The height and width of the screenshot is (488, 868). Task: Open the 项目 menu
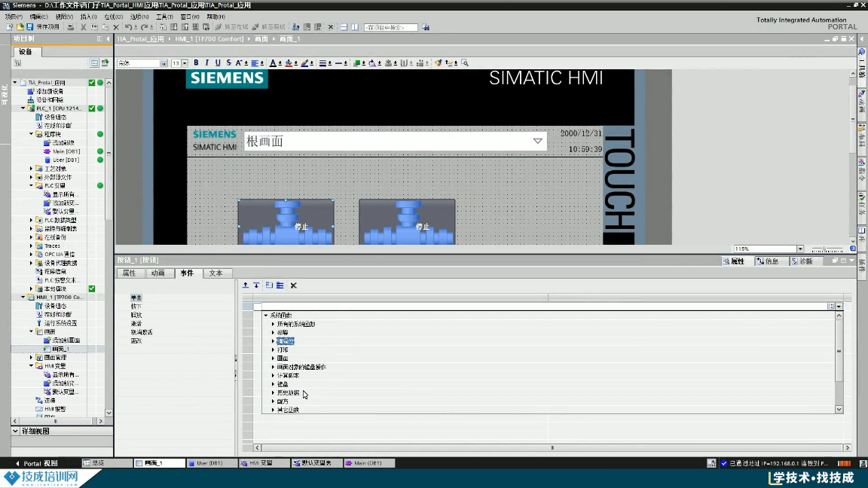click(14, 17)
